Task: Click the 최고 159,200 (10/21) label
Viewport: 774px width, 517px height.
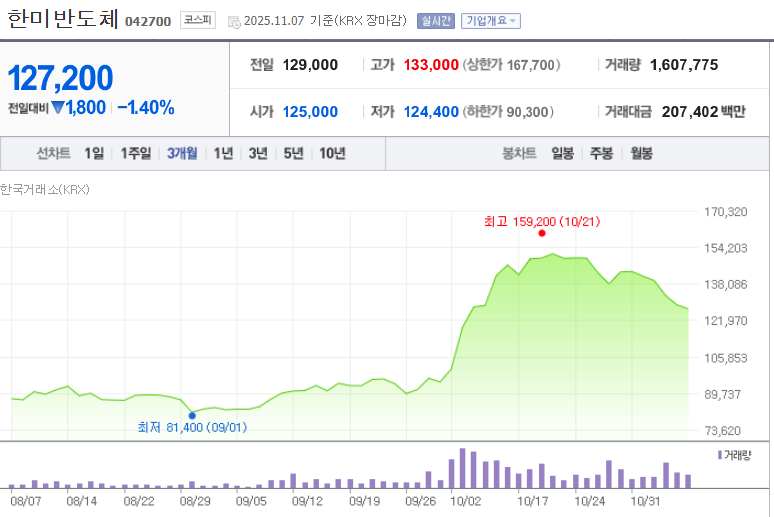Action: pos(542,221)
